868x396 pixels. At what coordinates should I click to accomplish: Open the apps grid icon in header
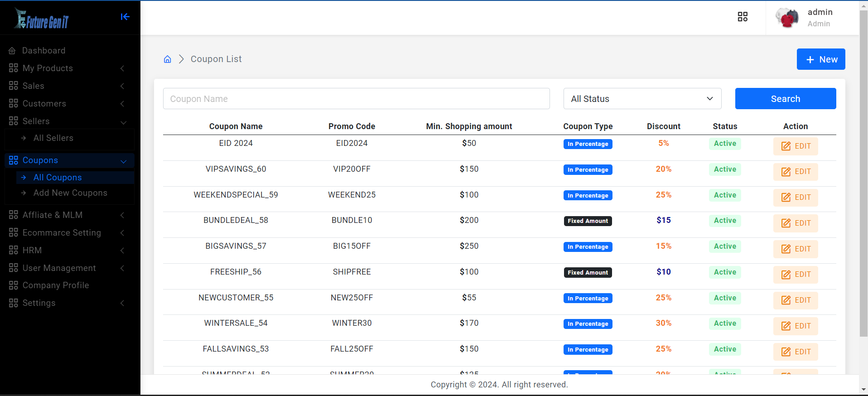(x=743, y=17)
